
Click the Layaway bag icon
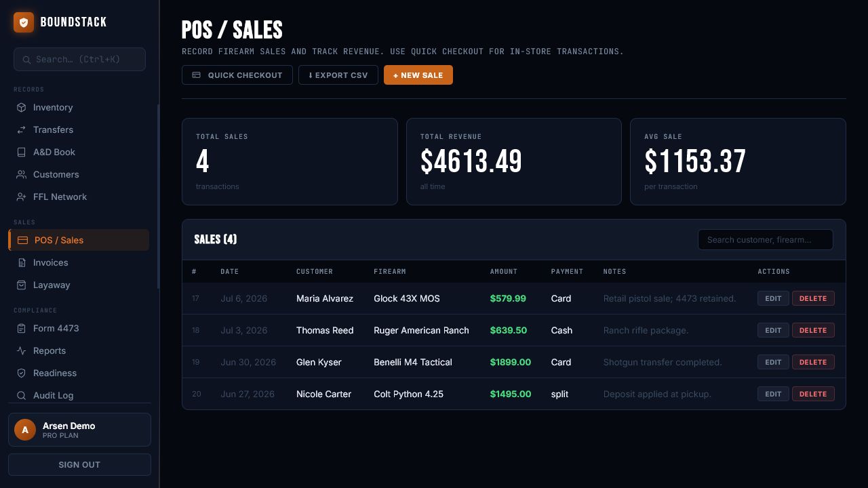point(22,285)
